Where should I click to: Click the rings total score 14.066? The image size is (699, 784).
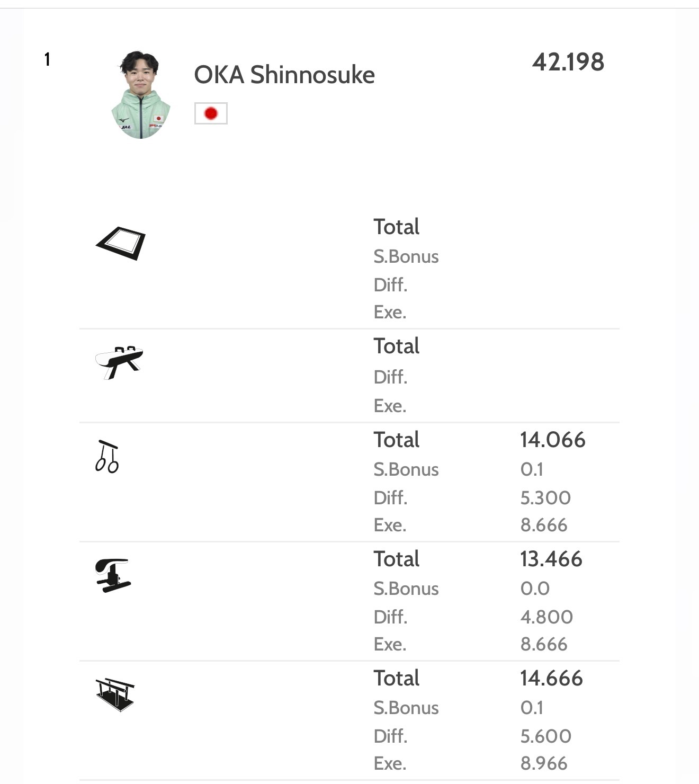click(552, 440)
